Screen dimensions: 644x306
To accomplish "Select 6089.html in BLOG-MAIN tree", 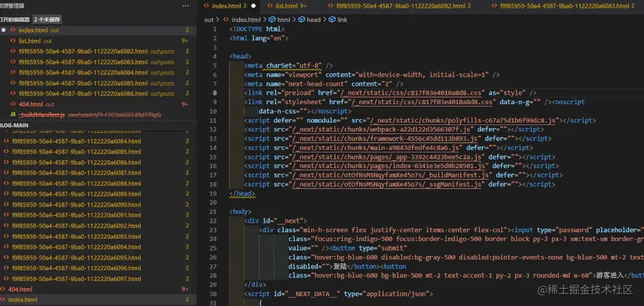I will 98,194.
